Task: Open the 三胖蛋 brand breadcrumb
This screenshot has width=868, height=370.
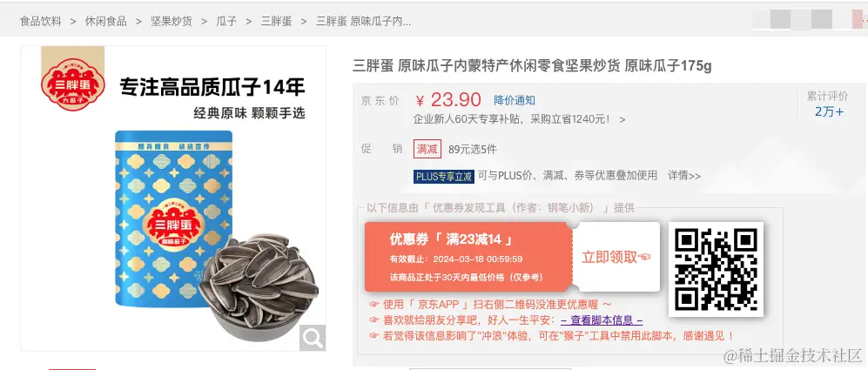Action: coord(276,22)
